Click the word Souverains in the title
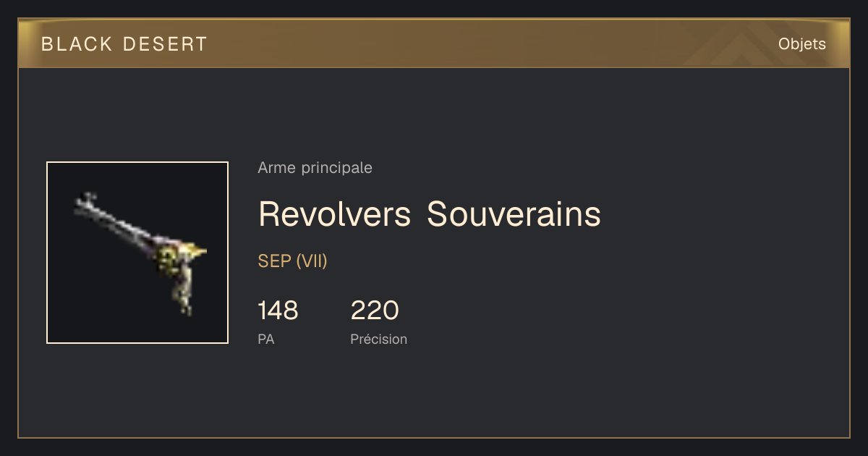Screen dimensions: 868x456 pos(514,214)
